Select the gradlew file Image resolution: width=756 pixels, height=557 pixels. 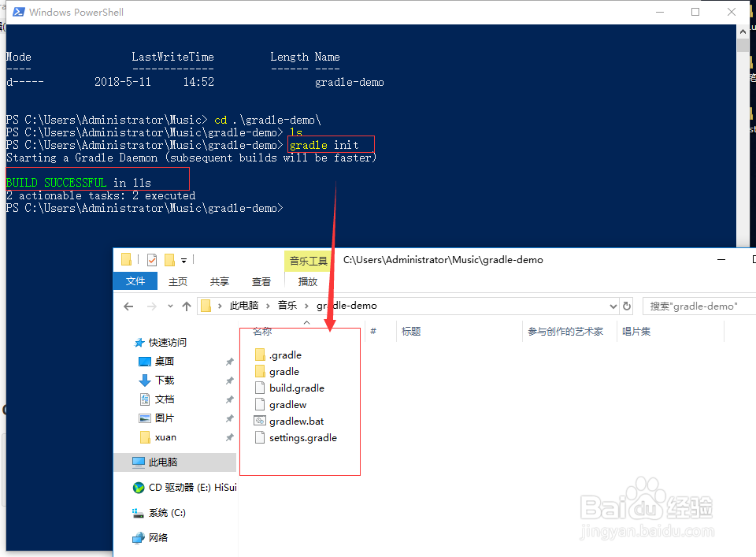point(280,405)
